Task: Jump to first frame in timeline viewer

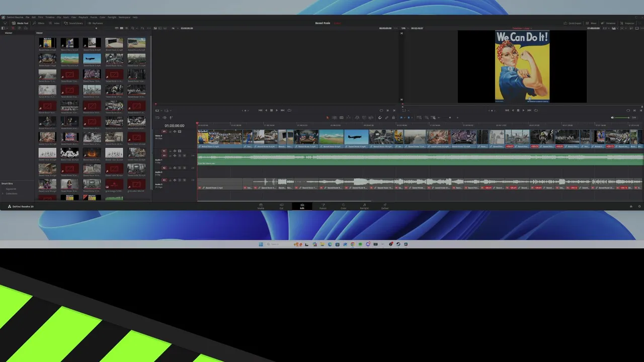Action: point(507,110)
